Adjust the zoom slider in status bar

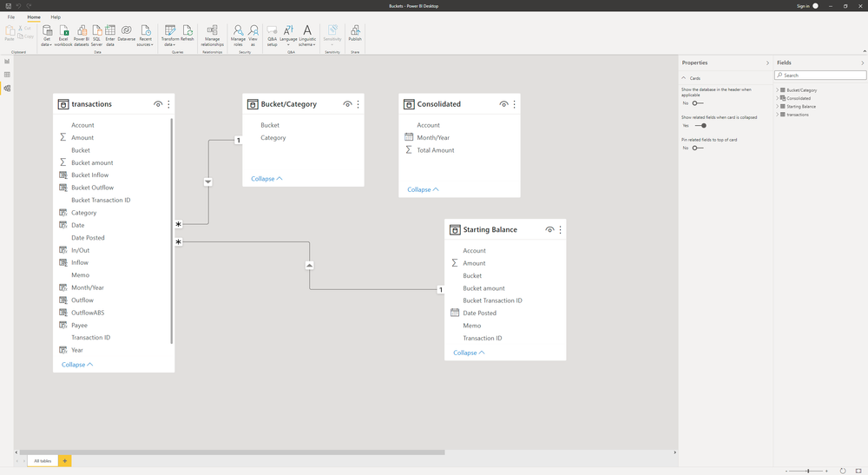coord(808,471)
